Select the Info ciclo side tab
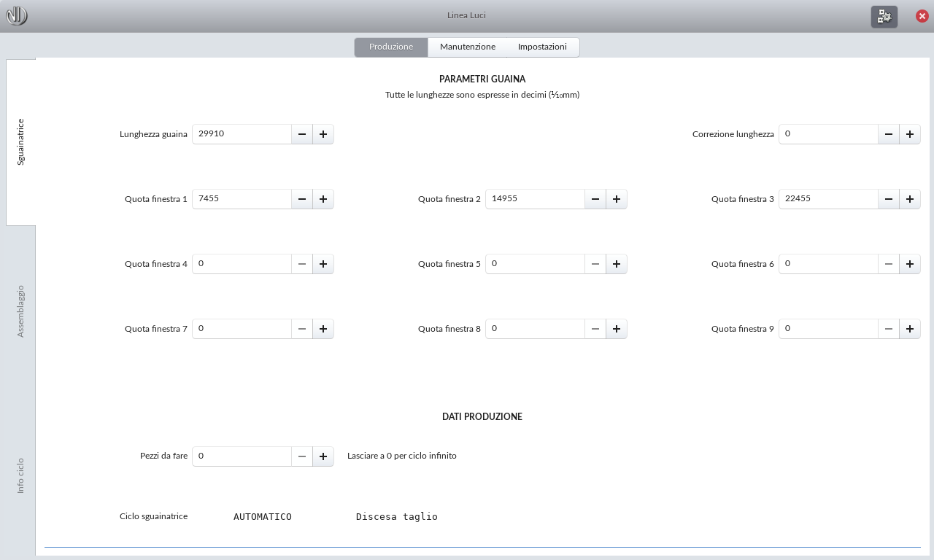The width and height of the screenshot is (934, 560). point(20,475)
